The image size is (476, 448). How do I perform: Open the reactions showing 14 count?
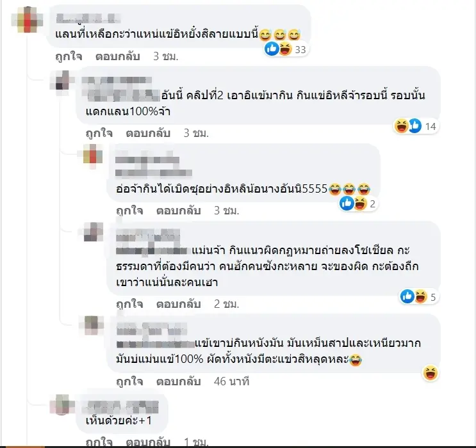[416, 126]
